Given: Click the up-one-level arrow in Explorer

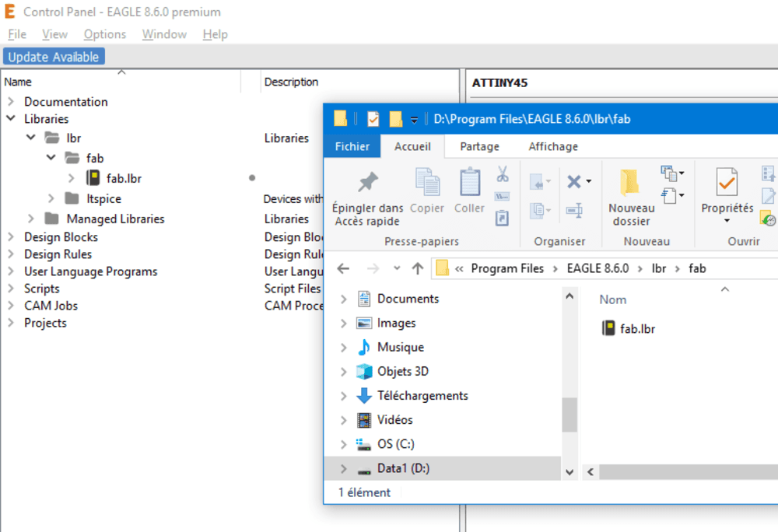Looking at the screenshot, I should coord(418,269).
